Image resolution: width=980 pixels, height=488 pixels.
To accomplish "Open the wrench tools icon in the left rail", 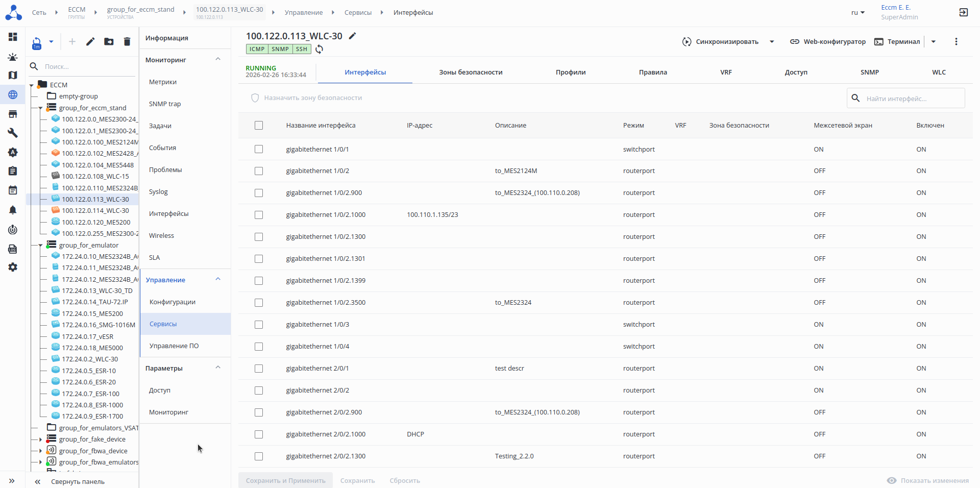I will tap(13, 133).
